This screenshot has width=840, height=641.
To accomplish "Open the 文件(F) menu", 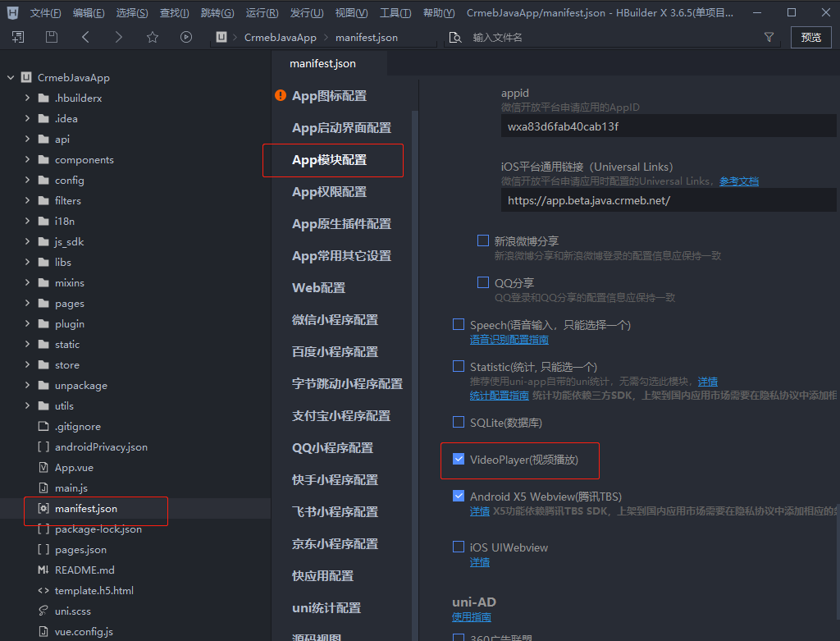I will coord(46,13).
